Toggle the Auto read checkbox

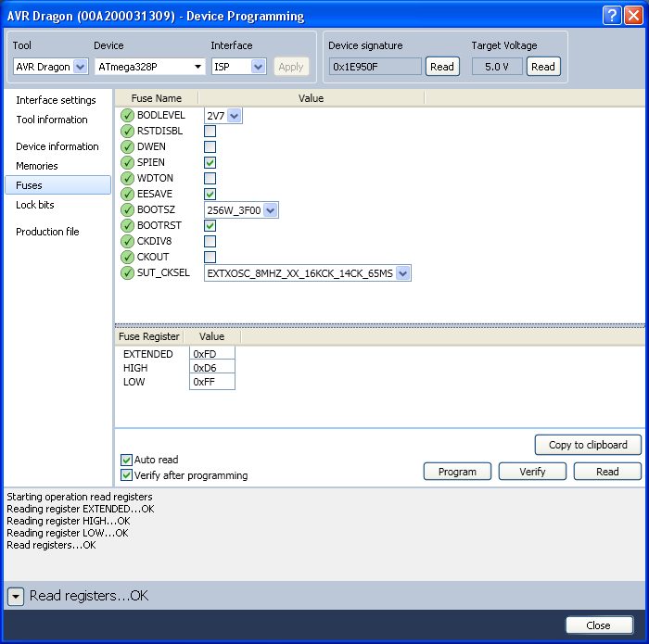point(126,460)
